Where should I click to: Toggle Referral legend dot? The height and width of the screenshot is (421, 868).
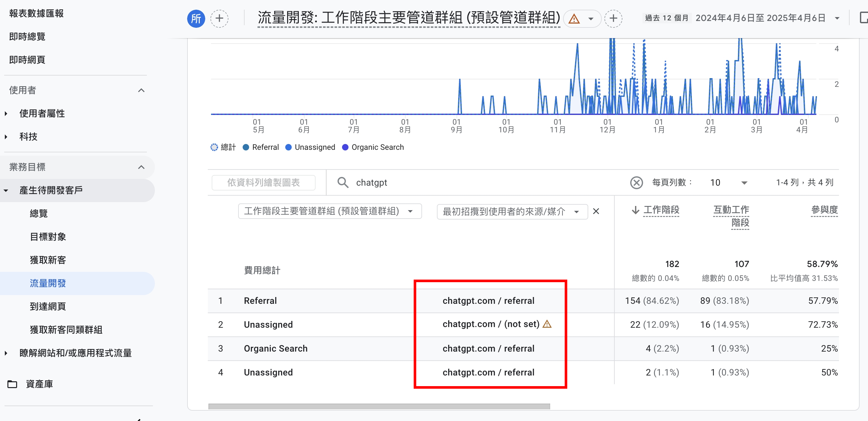point(246,147)
